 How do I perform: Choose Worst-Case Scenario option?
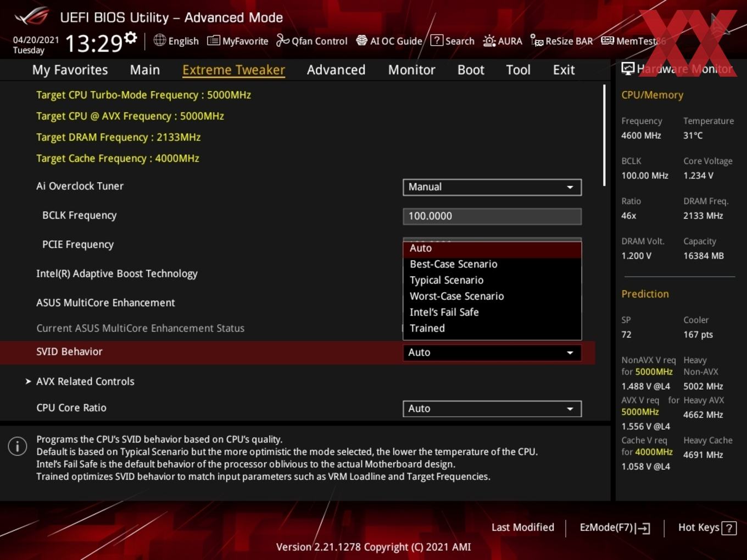492,296
